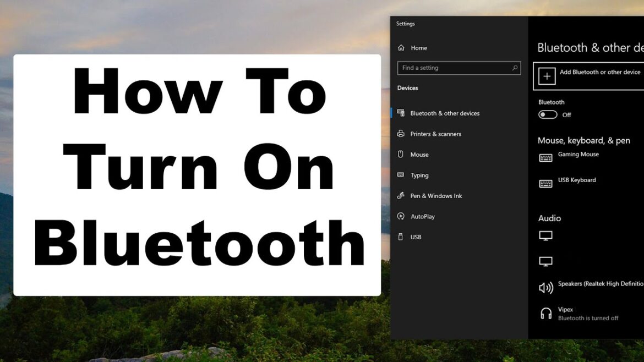Viewport: 644px width, 362px height.
Task: Click the Home icon in Settings sidebar
Action: [x=401, y=48]
